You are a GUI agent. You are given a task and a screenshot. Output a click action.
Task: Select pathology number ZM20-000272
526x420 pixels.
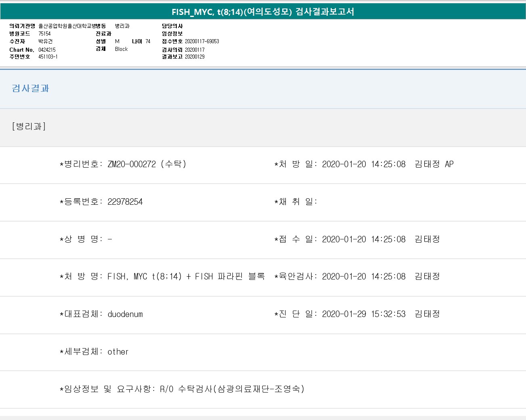(132, 164)
